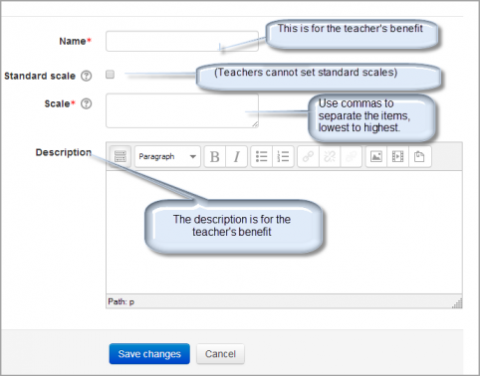Screen dimensions: 480x376
Task: Click the manage embedded files icon
Action: [419, 156]
